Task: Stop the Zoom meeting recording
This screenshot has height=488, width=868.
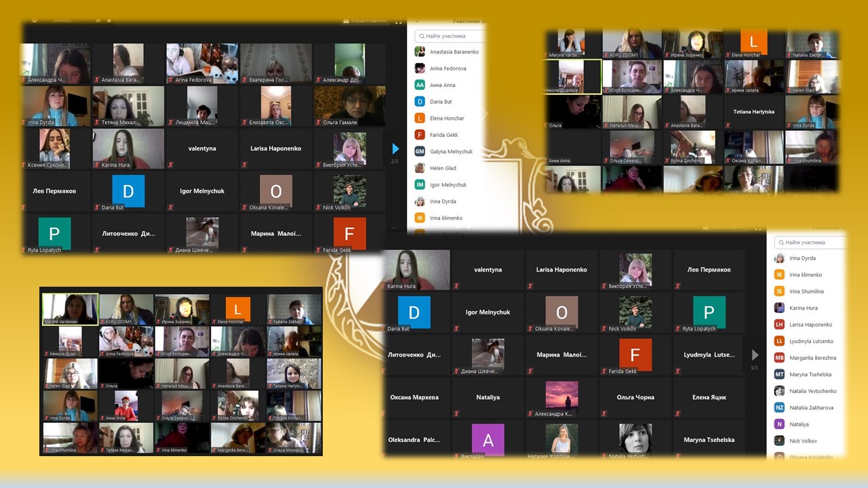Action: pyautogui.click(x=108, y=20)
